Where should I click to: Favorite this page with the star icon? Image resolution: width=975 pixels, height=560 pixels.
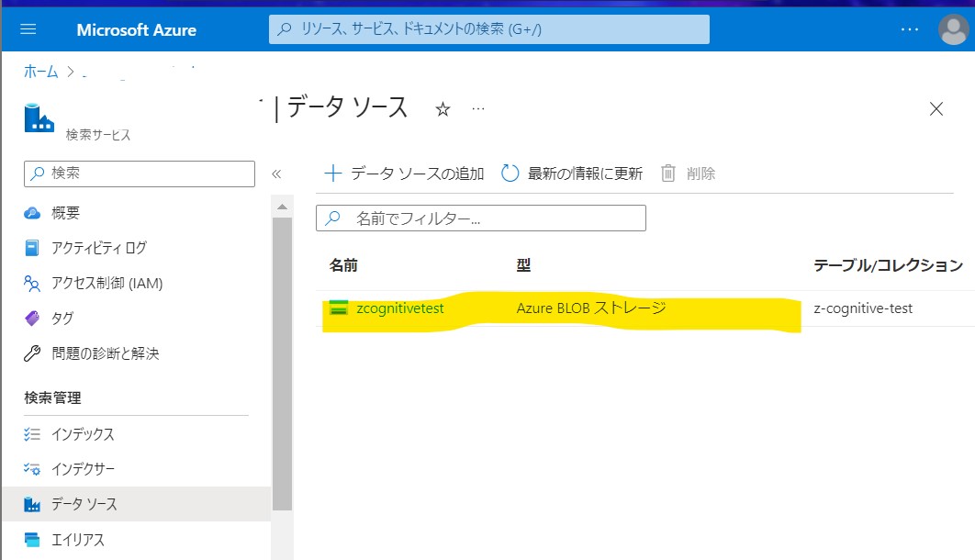(443, 110)
